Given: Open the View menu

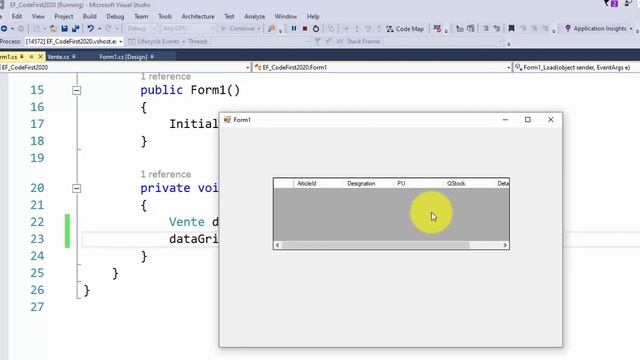Looking at the screenshot, I should point(38,16).
